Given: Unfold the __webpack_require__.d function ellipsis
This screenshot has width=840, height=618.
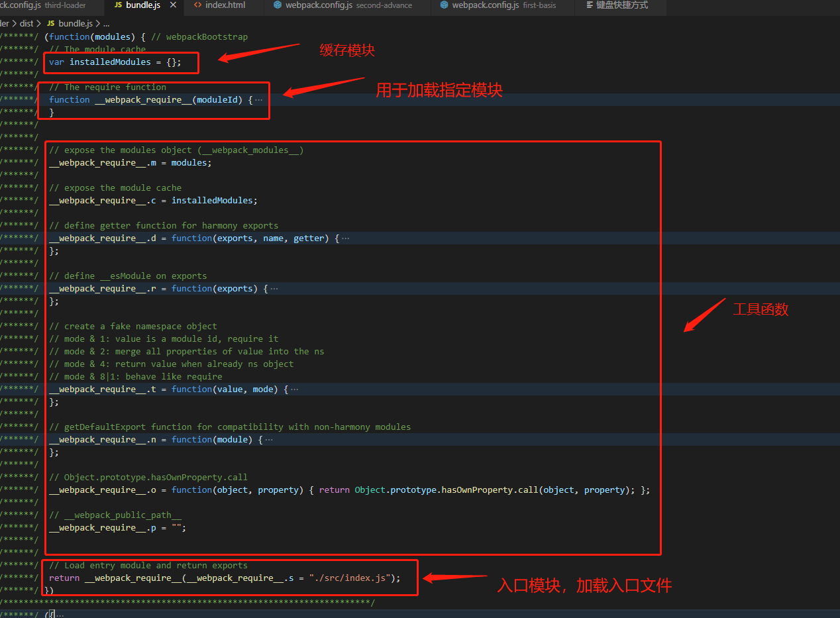Looking at the screenshot, I should coord(345,238).
